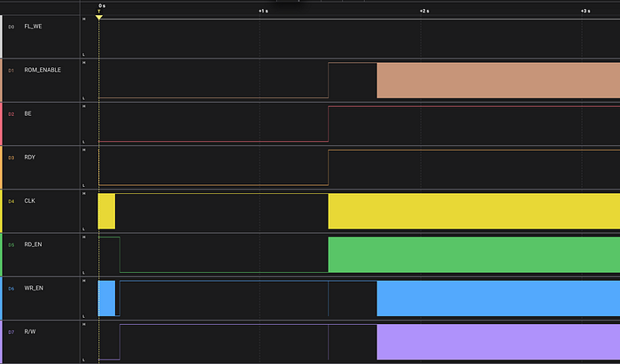
Task: Click the ROM_ENABLE dense tan waveform burst
Action: 498,81
